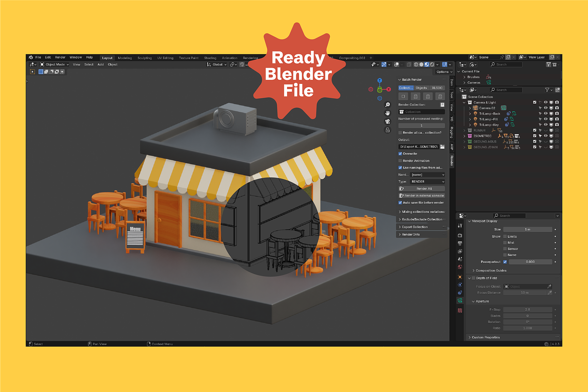This screenshot has height=392, width=588.
Task: Open the Render properties tab icon
Action: (460, 235)
